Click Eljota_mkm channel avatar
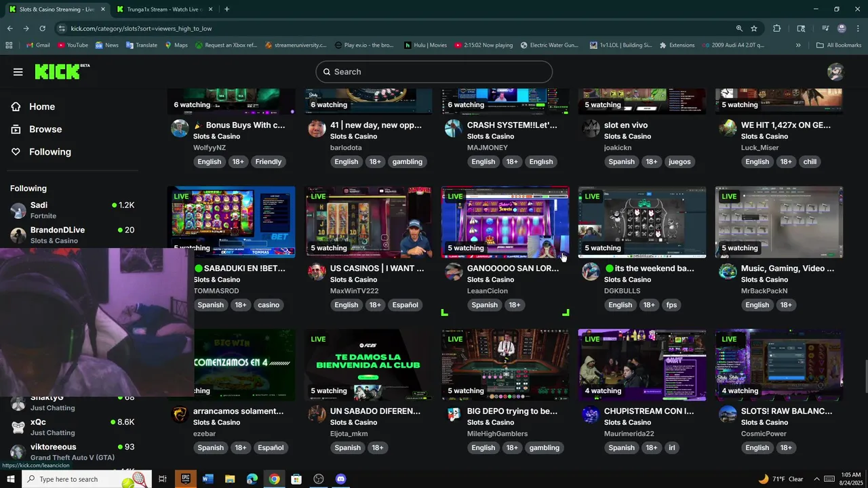Viewport: 868px width, 488px height. click(317, 415)
